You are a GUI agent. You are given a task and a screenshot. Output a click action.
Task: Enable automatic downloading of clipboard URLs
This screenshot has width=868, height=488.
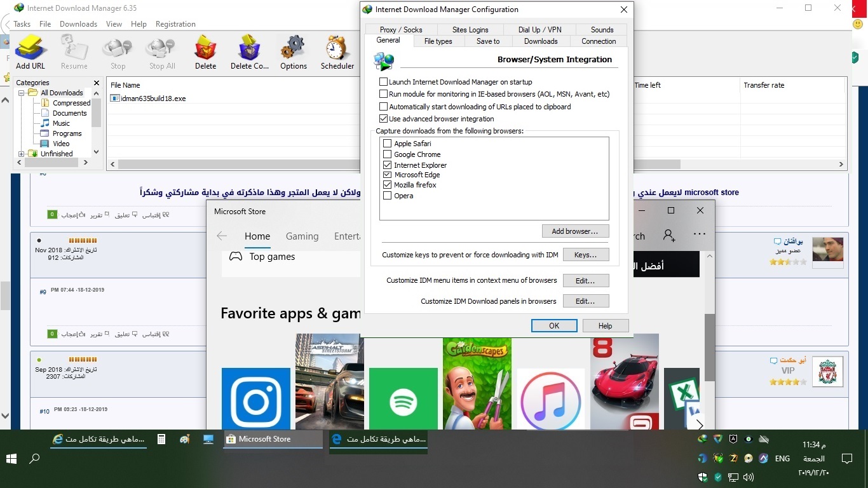pos(383,107)
